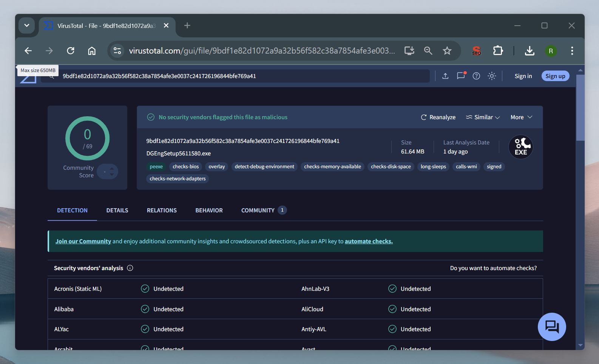This screenshot has width=599, height=364.
Task: Open the Join our Community link
Action: pyautogui.click(x=83, y=241)
